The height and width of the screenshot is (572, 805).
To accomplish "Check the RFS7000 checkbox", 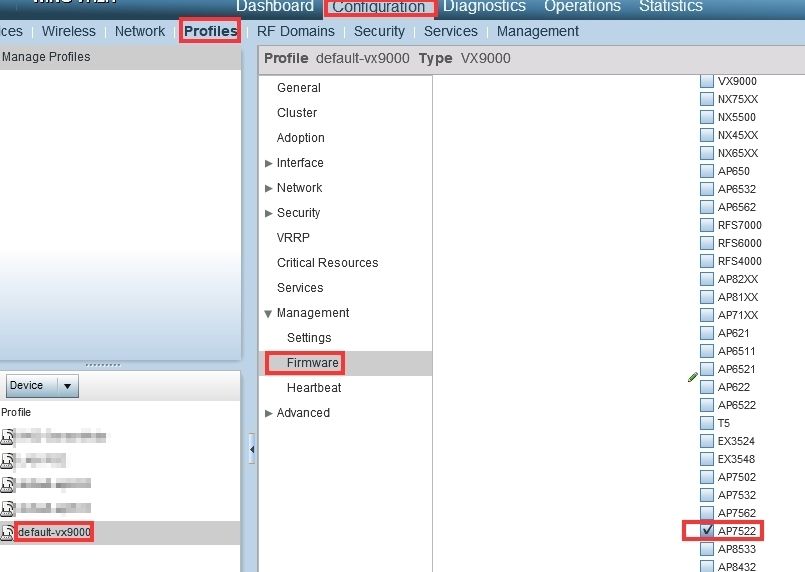I will click(x=707, y=225).
